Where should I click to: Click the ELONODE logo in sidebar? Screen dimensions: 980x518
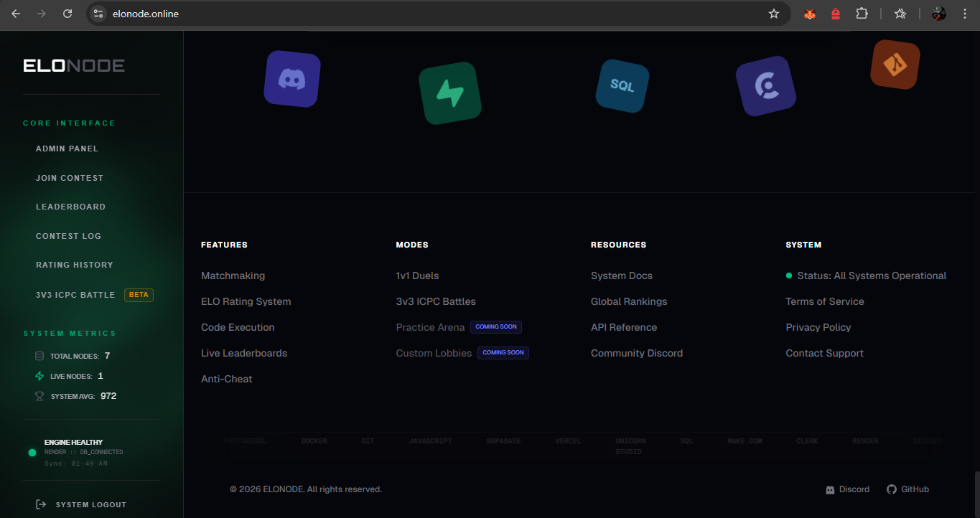coord(74,66)
